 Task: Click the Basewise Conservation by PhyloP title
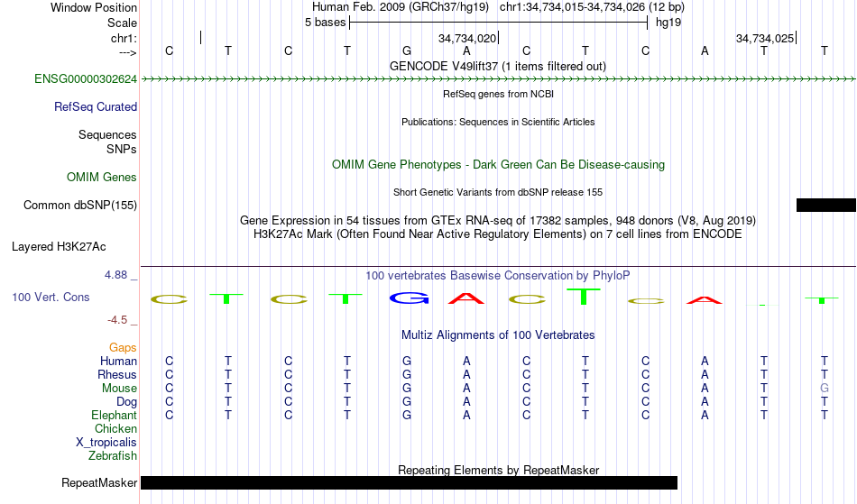coord(498,276)
